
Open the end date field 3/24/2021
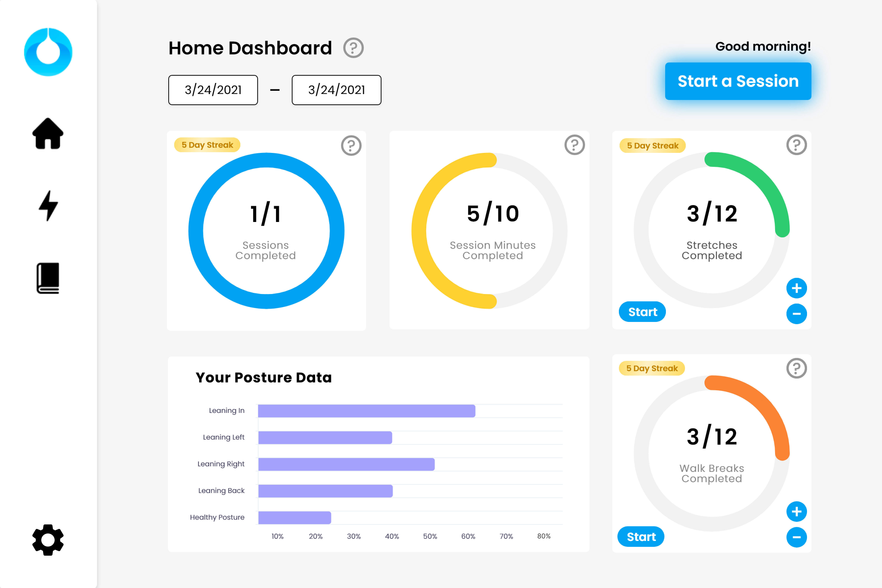[336, 90]
